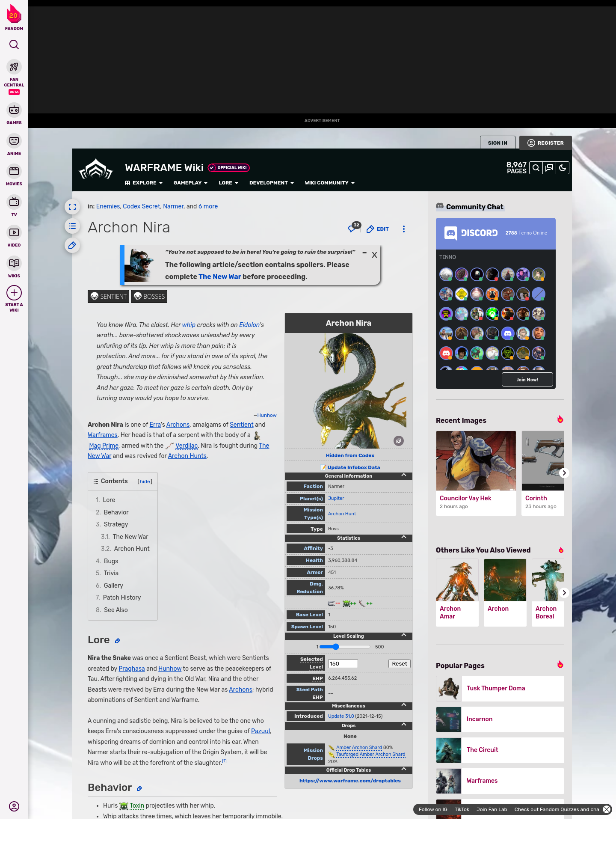Open The New War spoiler link
This screenshot has height=856, width=616.
click(x=220, y=276)
